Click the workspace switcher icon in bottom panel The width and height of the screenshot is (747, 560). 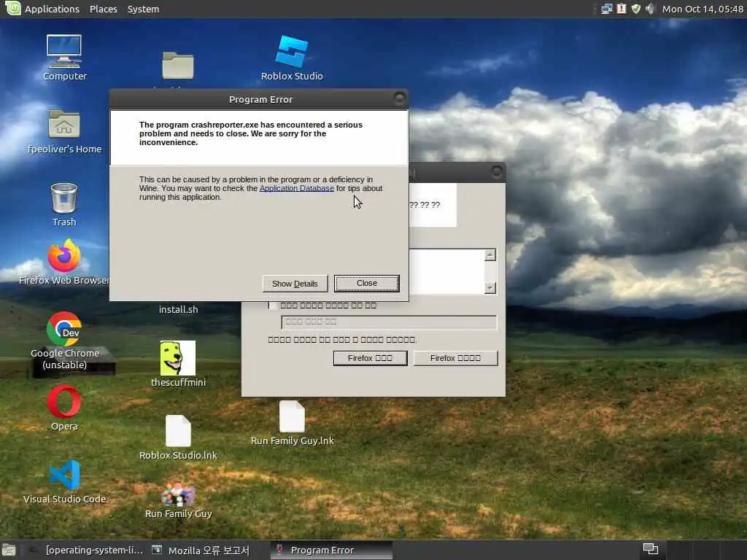click(651, 550)
